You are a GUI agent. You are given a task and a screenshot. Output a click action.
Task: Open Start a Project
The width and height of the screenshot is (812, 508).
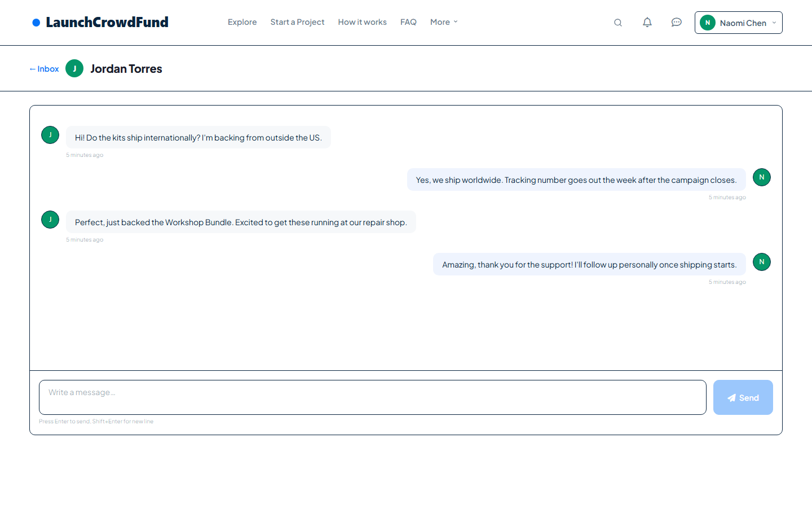coord(297,22)
